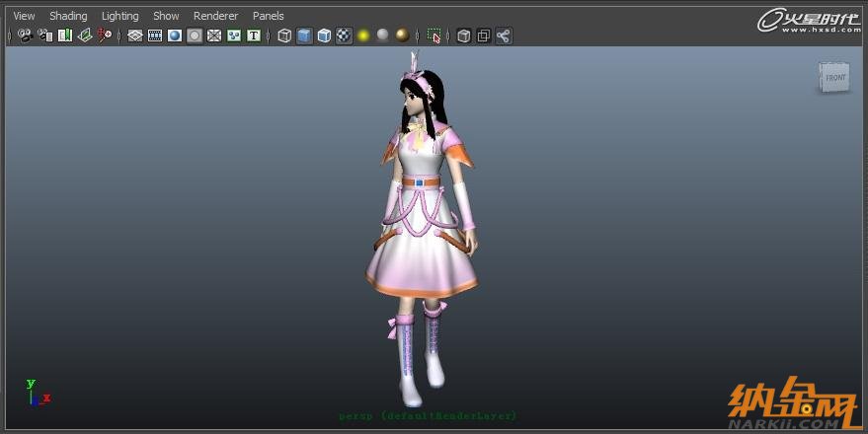Screen dimensions: 868x434
Task: Click the Select Camera icon
Action: click(x=25, y=36)
